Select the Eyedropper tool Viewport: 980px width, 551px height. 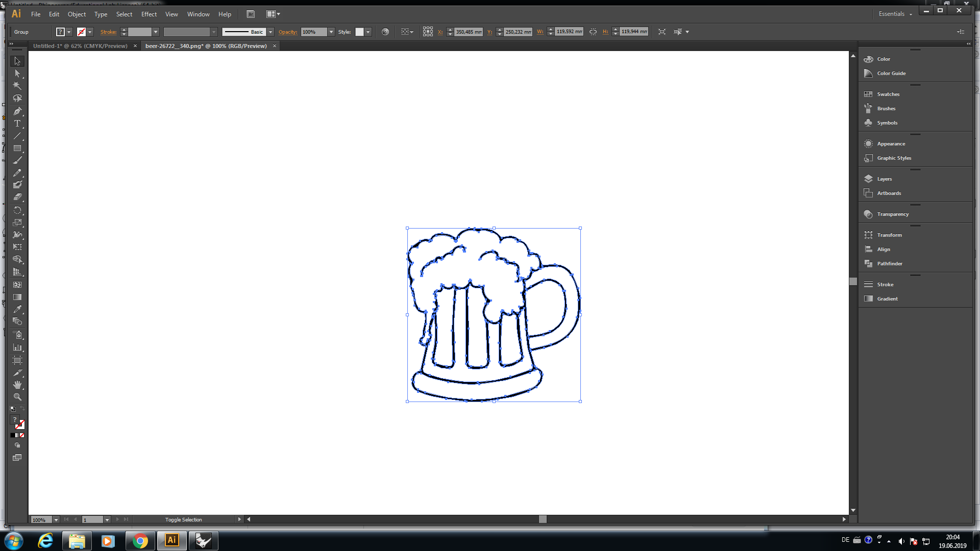tap(17, 309)
